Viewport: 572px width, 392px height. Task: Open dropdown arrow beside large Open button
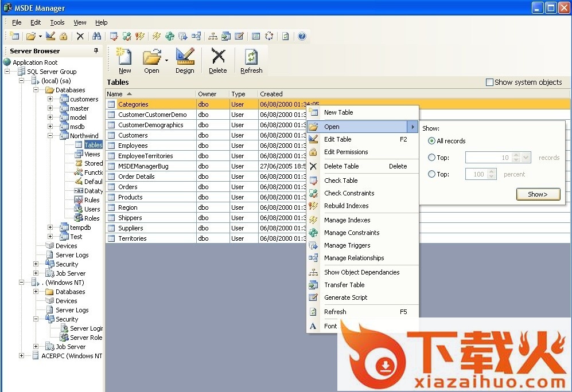point(166,60)
